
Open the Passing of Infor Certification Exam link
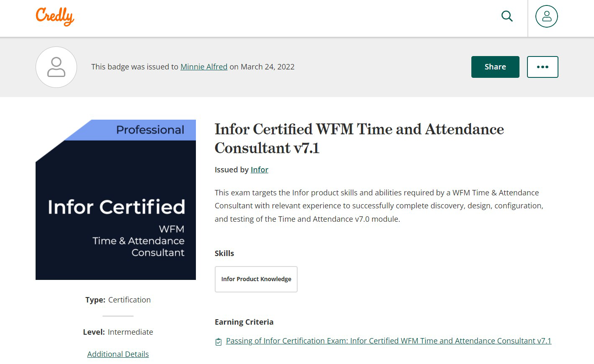coord(388,341)
